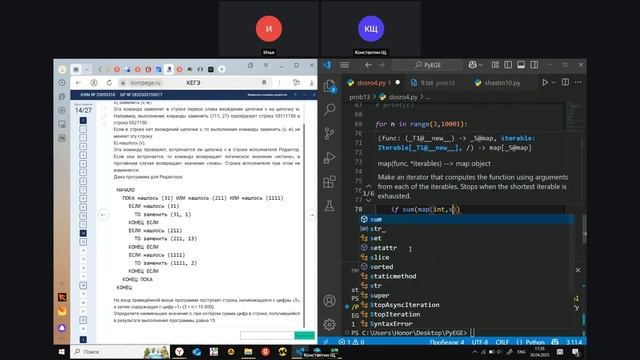The width and height of the screenshot is (640, 360).
Task: Toggle the bottom panel visibility
Action: (521, 65)
